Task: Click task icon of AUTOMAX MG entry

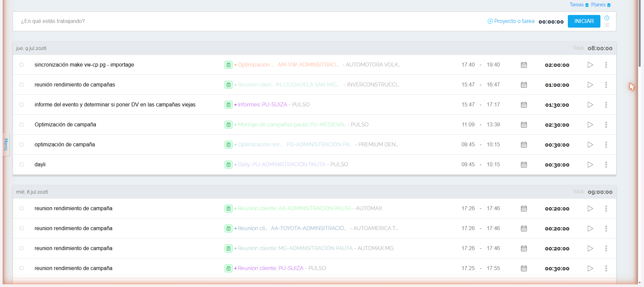Action: 229,248
